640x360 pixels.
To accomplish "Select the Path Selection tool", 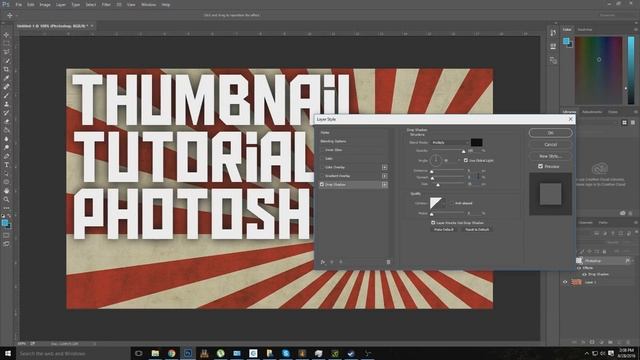I will [6, 173].
